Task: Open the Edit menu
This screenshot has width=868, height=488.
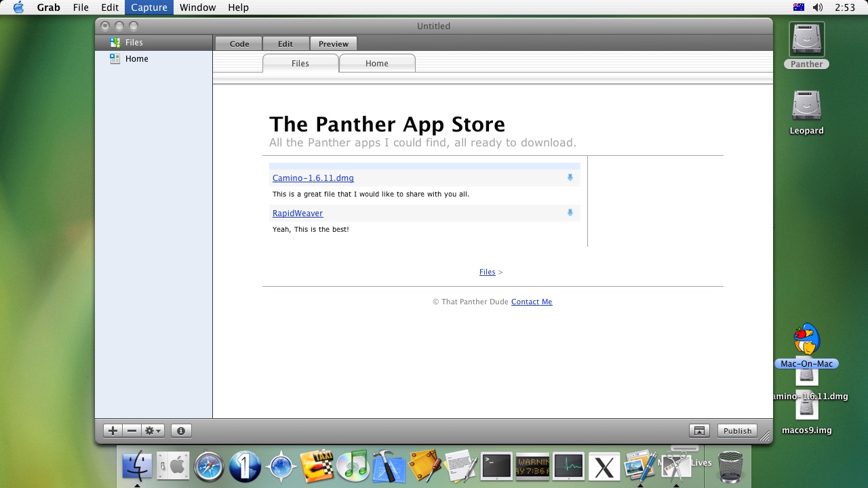Action: pyautogui.click(x=110, y=7)
